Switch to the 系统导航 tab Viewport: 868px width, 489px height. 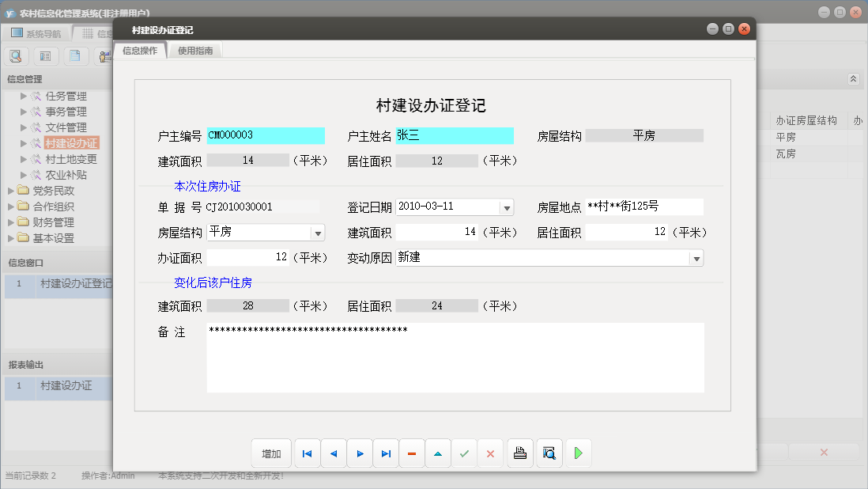[x=44, y=32]
